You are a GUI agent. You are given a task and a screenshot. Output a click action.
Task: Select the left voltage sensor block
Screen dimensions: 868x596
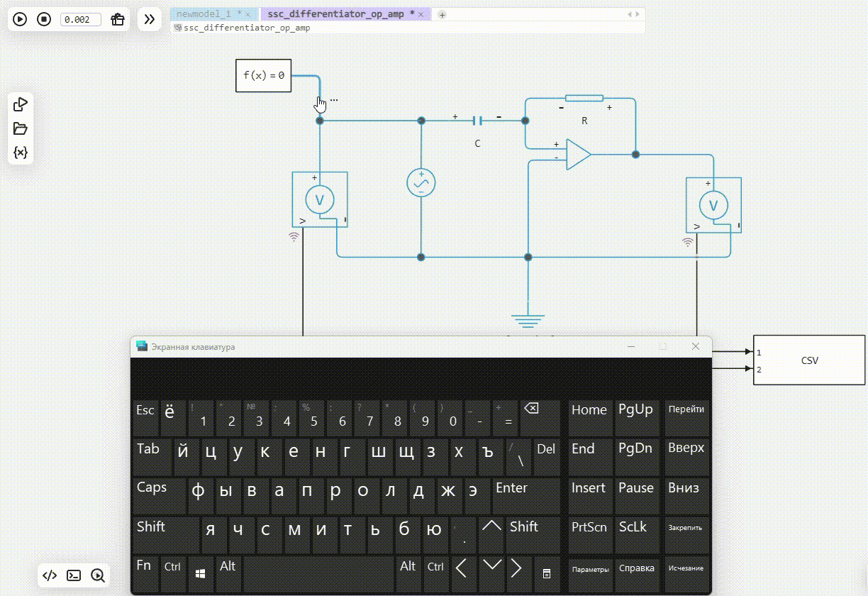click(319, 199)
